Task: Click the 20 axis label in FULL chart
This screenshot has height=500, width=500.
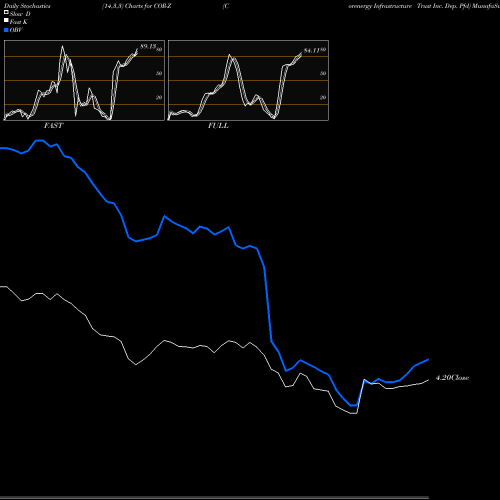Action: click(323, 98)
